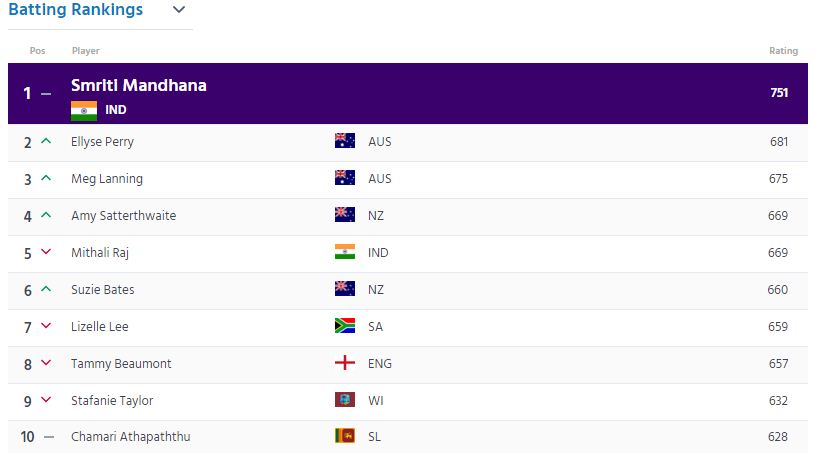Click the Sri Lanka flag for Chamari Athapaththu
This screenshot has width=820, height=453.
click(x=345, y=436)
